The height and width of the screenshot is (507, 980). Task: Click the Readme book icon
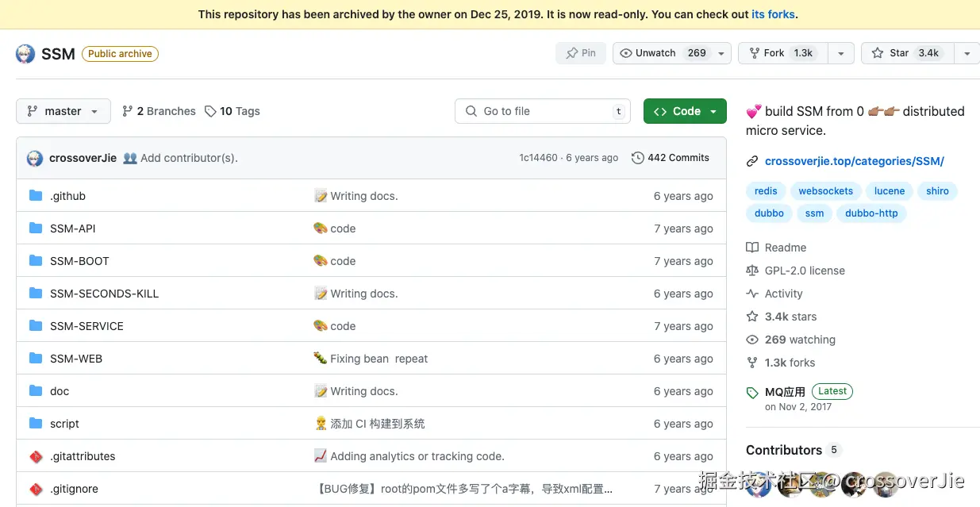click(752, 248)
